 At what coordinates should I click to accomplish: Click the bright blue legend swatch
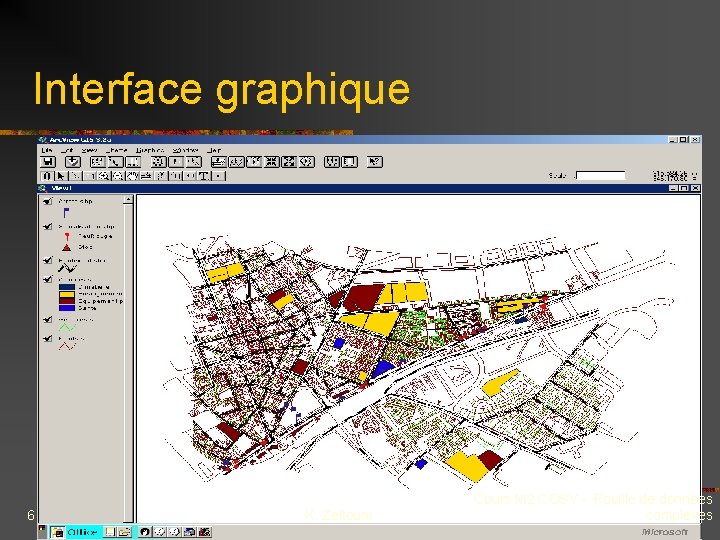(67, 308)
